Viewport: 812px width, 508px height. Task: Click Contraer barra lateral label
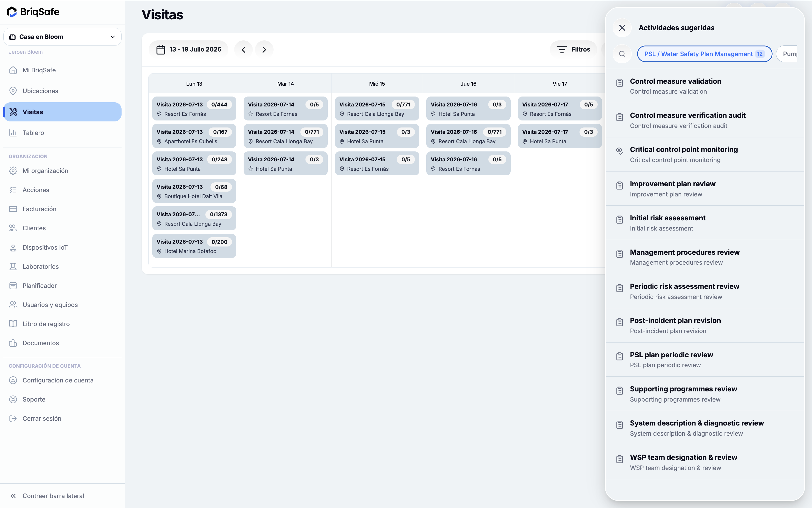[x=53, y=496]
